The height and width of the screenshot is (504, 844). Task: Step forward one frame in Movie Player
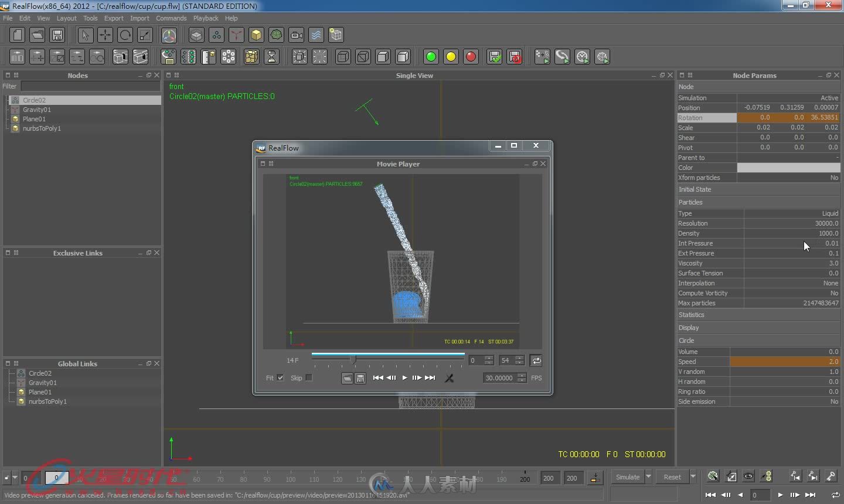(417, 378)
